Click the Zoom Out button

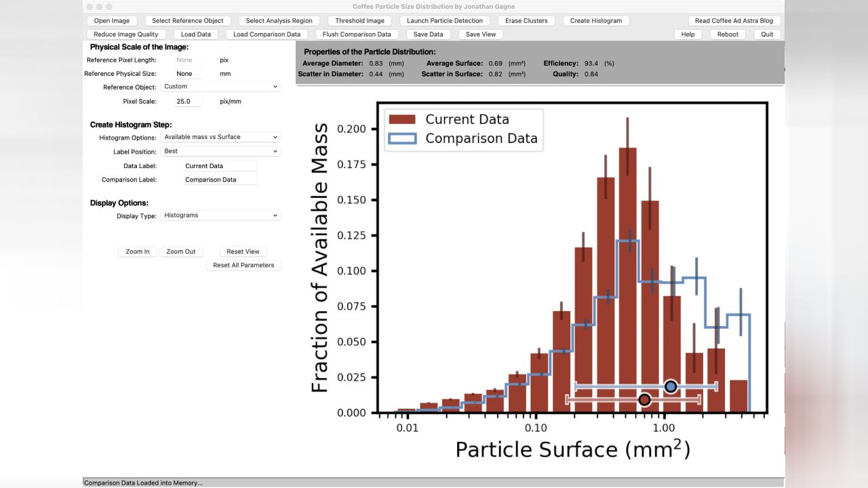181,251
